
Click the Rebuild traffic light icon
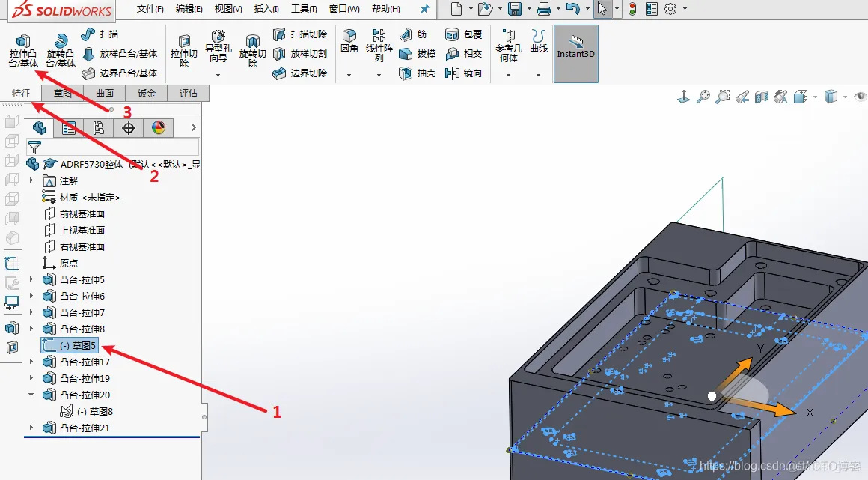pos(632,9)
